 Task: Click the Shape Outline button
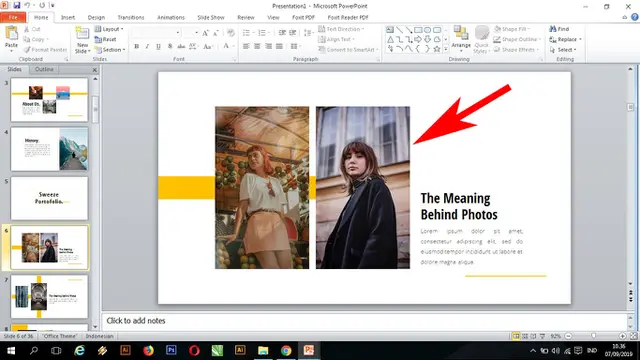click(517, 40)
